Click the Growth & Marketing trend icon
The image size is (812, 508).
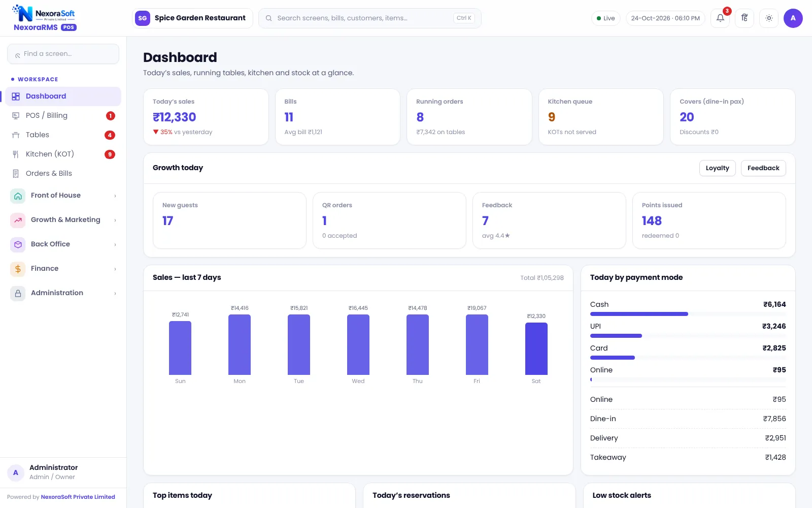coord(18,220)
